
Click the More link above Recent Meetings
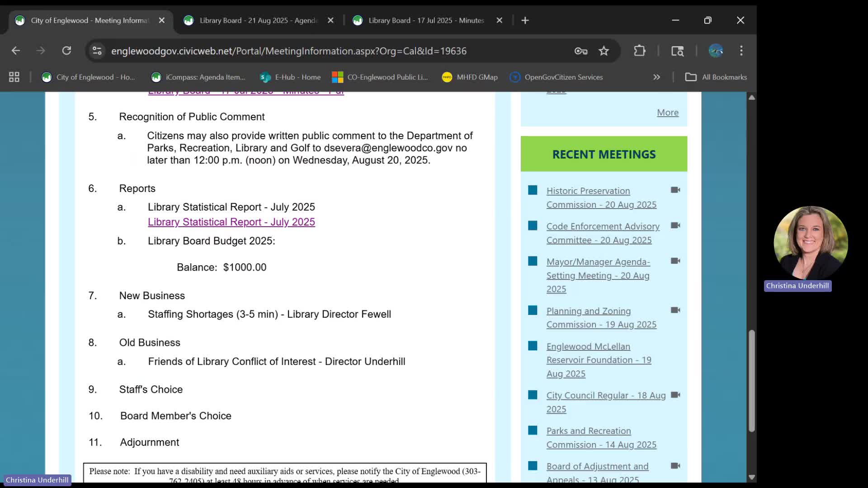667,113
